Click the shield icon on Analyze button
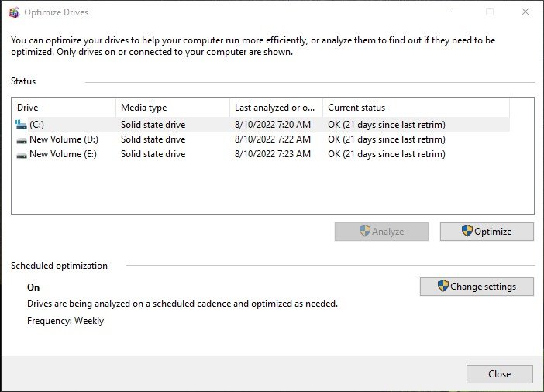The image size is (544, 392). (365, 231)
